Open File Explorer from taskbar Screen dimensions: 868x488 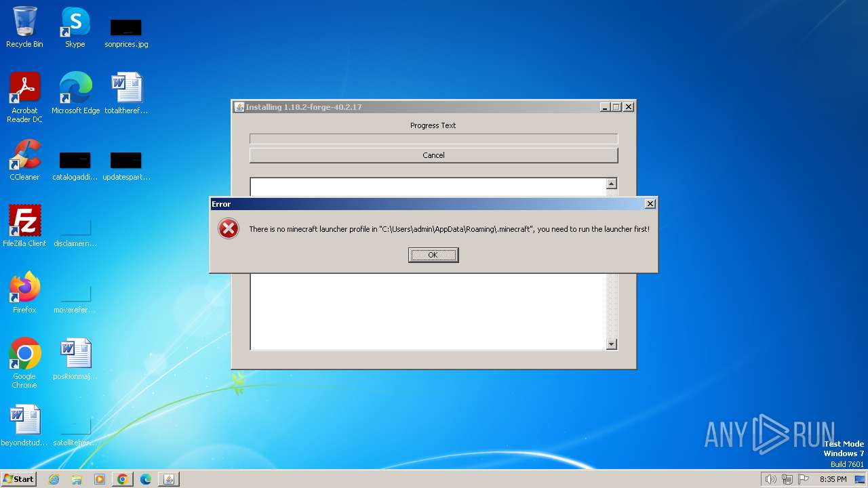click(x=77, y=479)
